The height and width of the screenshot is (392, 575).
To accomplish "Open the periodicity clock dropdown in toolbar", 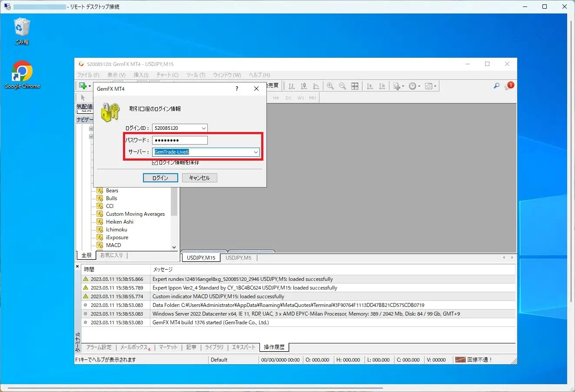I will coord(414,86).
